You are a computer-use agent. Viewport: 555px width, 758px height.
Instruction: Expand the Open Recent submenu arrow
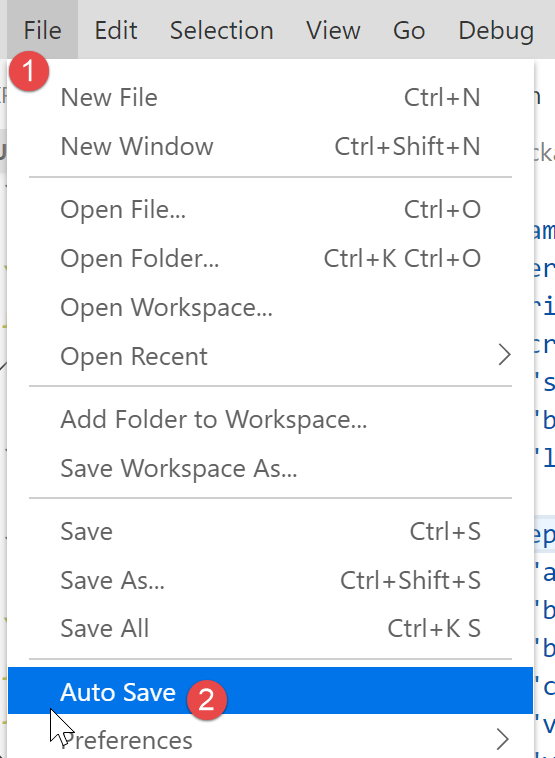(x=504, y=356)
